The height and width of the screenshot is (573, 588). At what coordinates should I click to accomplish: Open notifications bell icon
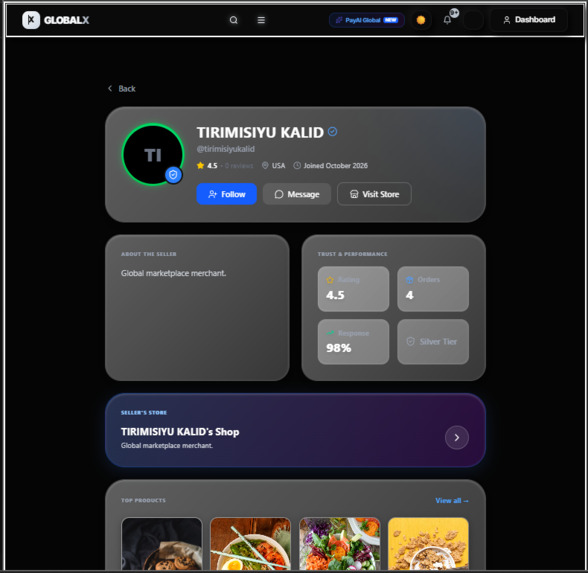point(447,20)
